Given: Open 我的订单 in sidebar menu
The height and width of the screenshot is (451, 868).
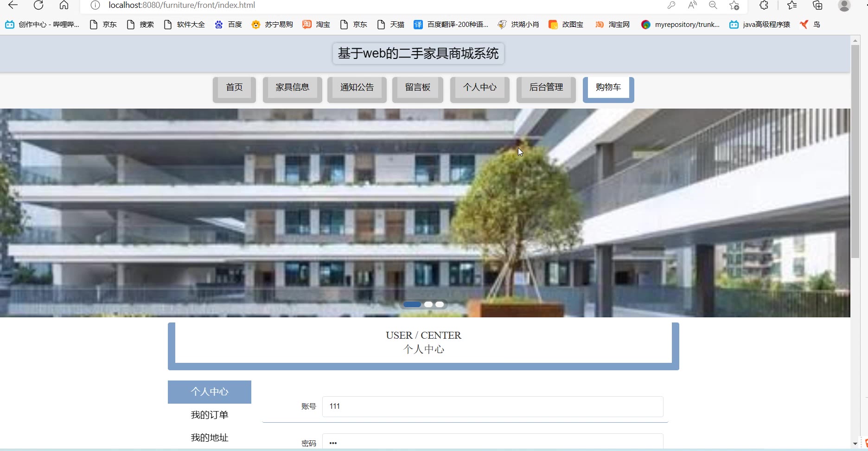Looking at the screenshot, I should click(210, 415).
